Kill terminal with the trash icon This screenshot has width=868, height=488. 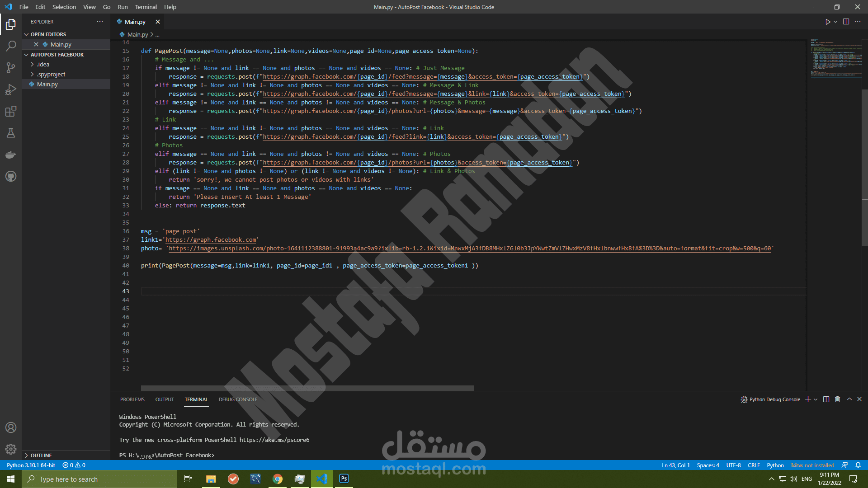pos(837,399)
